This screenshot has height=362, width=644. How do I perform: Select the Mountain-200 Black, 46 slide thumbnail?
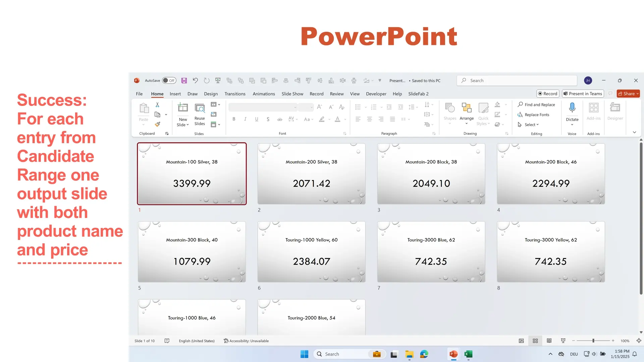pyautogui.click(x=551, y=174)
